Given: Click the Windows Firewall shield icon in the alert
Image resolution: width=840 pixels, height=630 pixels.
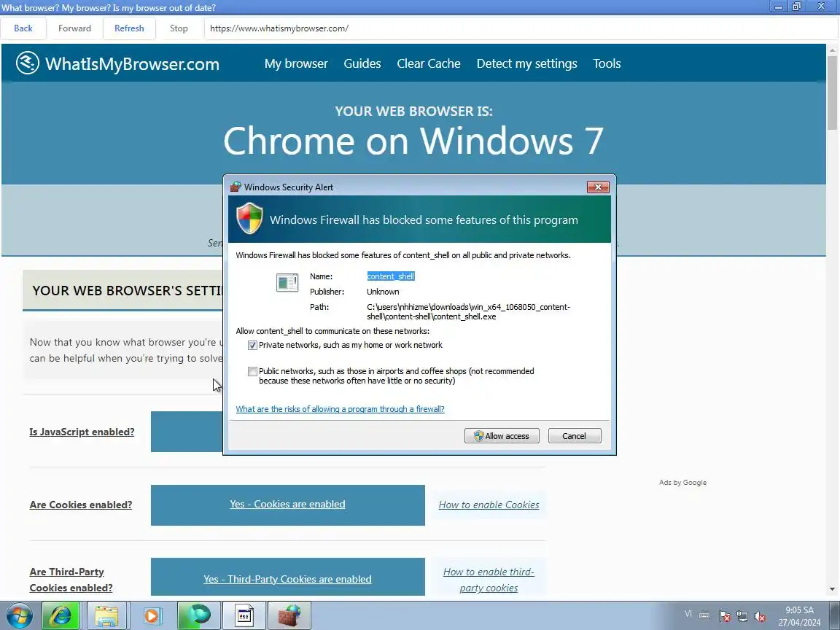Looking at the screenshot, I should pos(249,219).
